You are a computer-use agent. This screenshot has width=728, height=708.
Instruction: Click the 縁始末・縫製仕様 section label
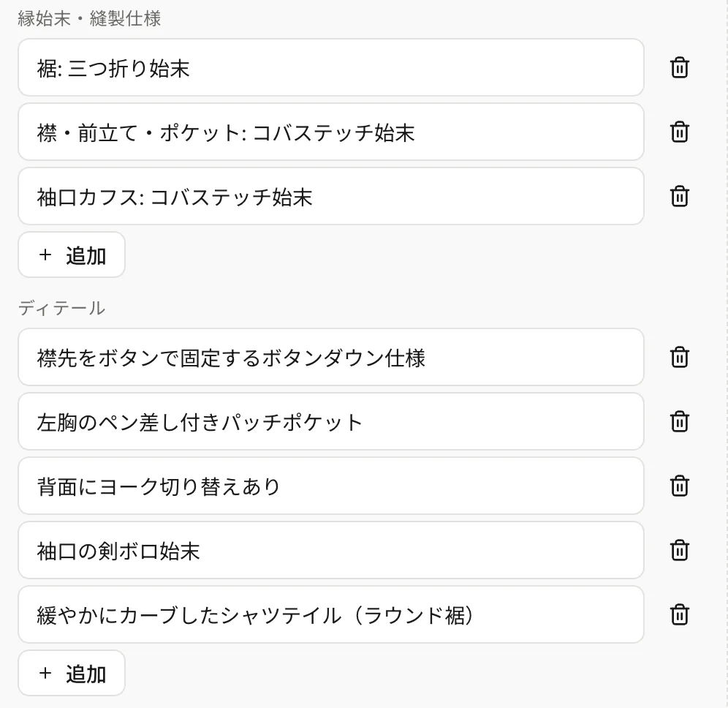(89, 18)
